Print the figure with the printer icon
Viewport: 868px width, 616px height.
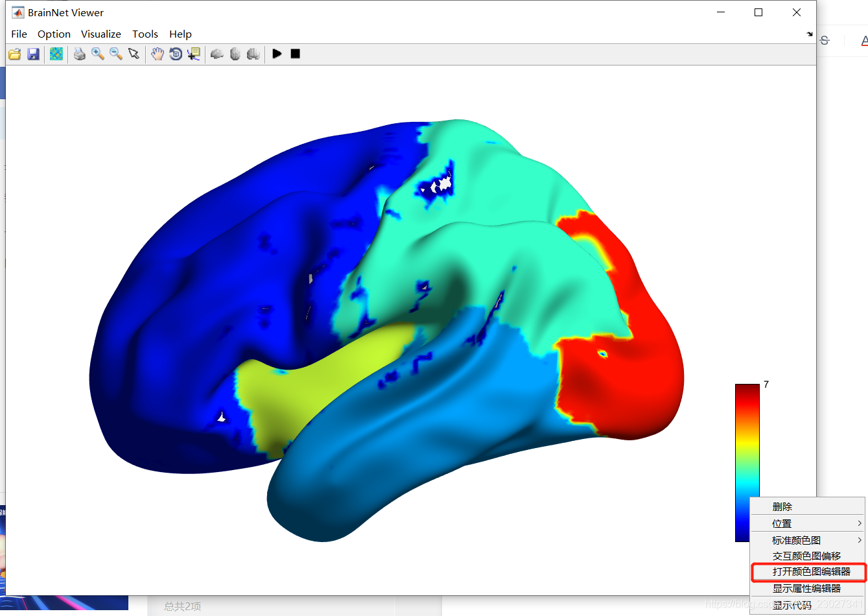click(79, 54)
